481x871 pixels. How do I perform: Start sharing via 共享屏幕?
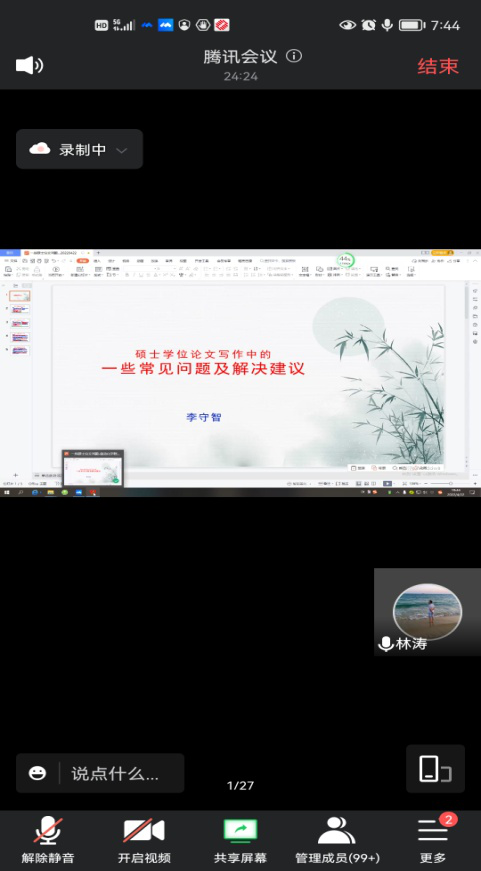[x=240, y=840]
